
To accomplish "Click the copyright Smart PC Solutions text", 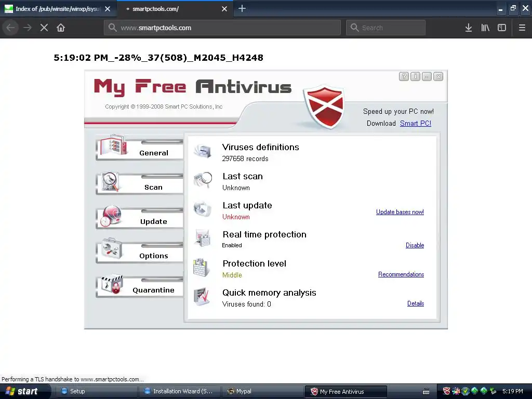I will point(164,107).
